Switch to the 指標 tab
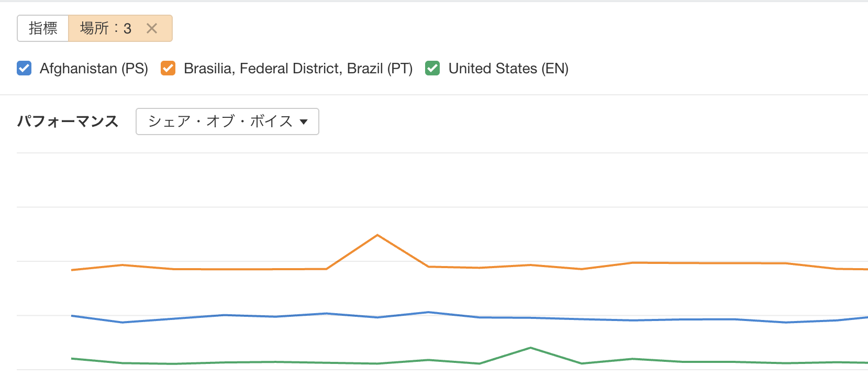Viewport: 868px width, 376px height. (43, 28)
